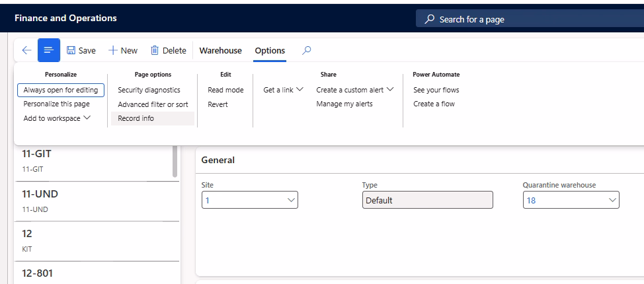Toggle the navigation list hamburger button
The height and width of the screenshot is (284, 644).
49,50
